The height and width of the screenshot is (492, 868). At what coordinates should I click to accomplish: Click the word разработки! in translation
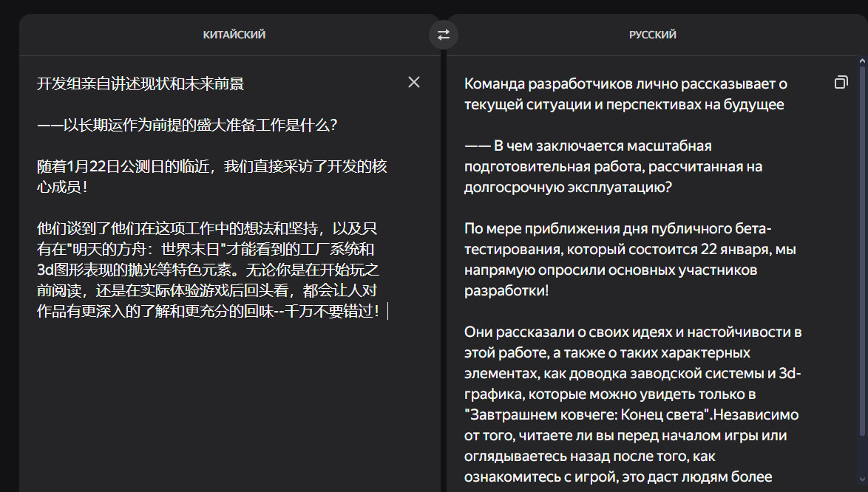pyautogui.click(x=506, y=291)
